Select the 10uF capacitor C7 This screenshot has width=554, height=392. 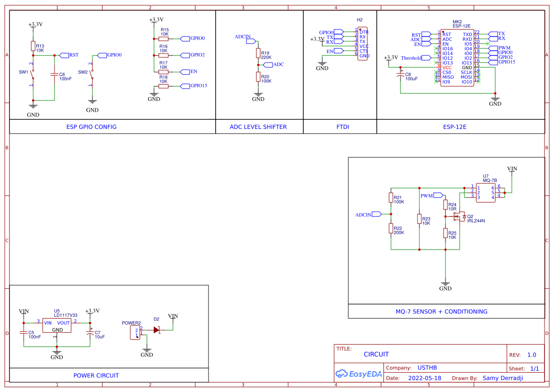[90, 334]
